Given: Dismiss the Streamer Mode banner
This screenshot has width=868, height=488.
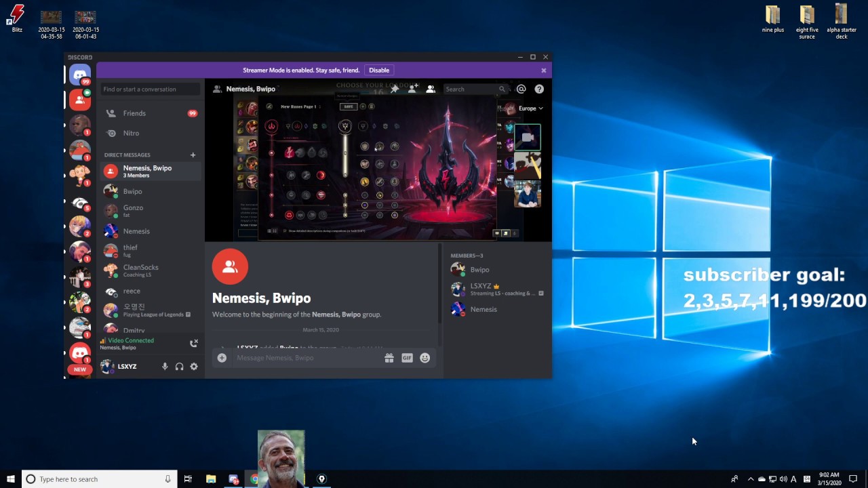Looking at the screenshot, I should (543, 70).
